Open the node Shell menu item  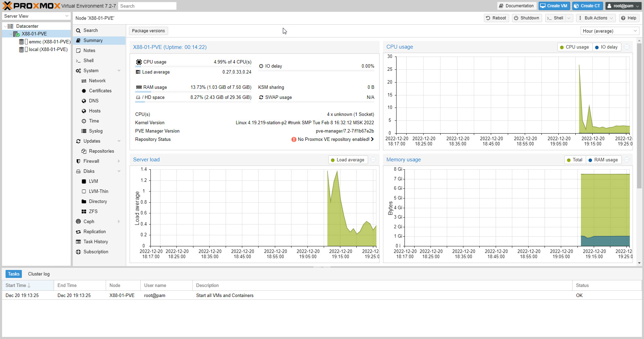pos(99,61)
